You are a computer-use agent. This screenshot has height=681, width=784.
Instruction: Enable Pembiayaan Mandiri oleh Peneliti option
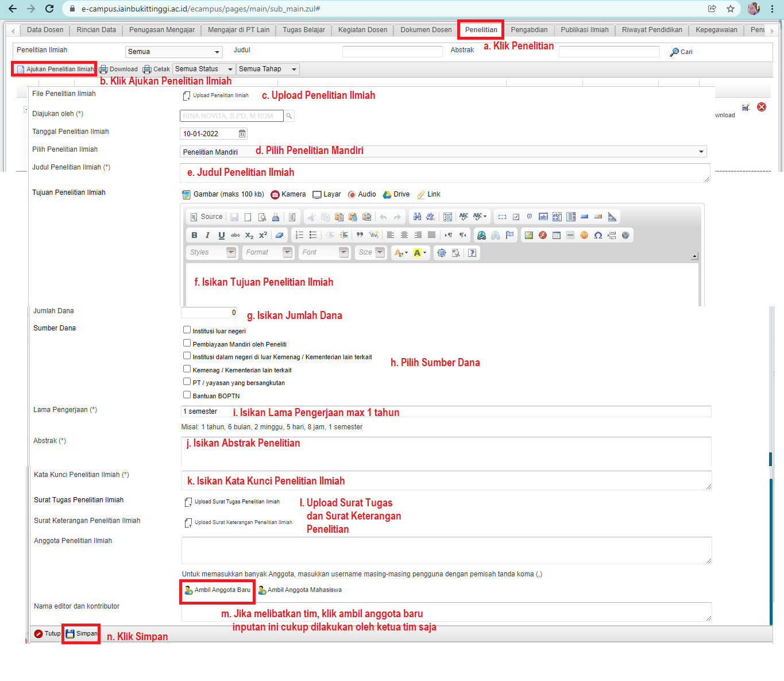tap(187, 343)
